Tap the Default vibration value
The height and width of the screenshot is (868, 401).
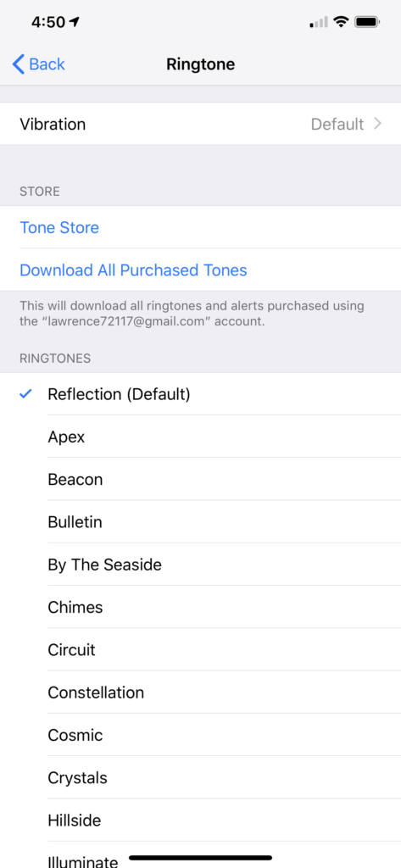(x=337, y=124)
